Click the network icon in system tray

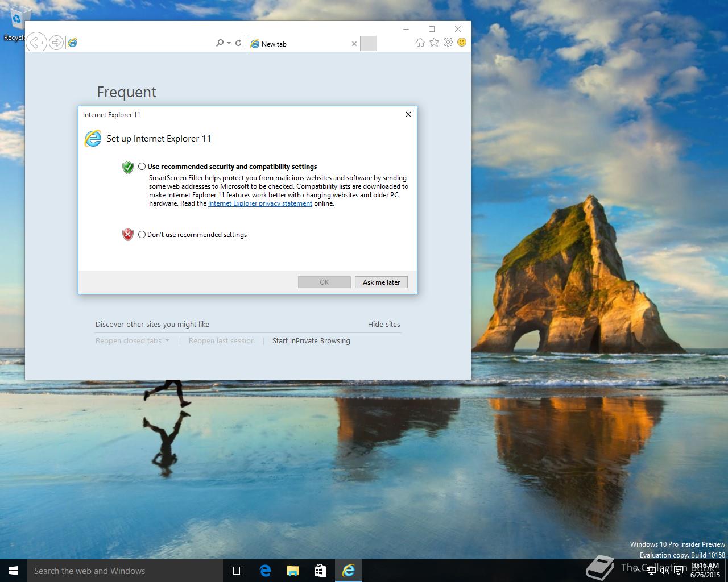click(x=651, y=571)
